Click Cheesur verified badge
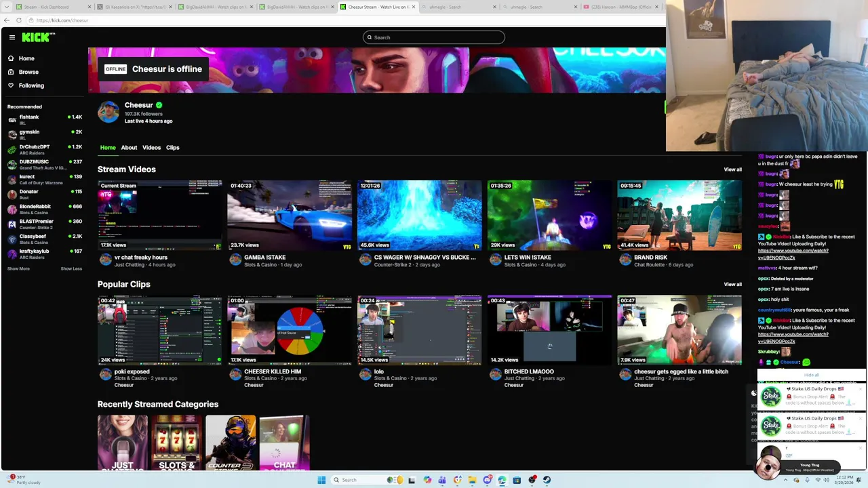The image size is (868, 488). tap(159, 105)
